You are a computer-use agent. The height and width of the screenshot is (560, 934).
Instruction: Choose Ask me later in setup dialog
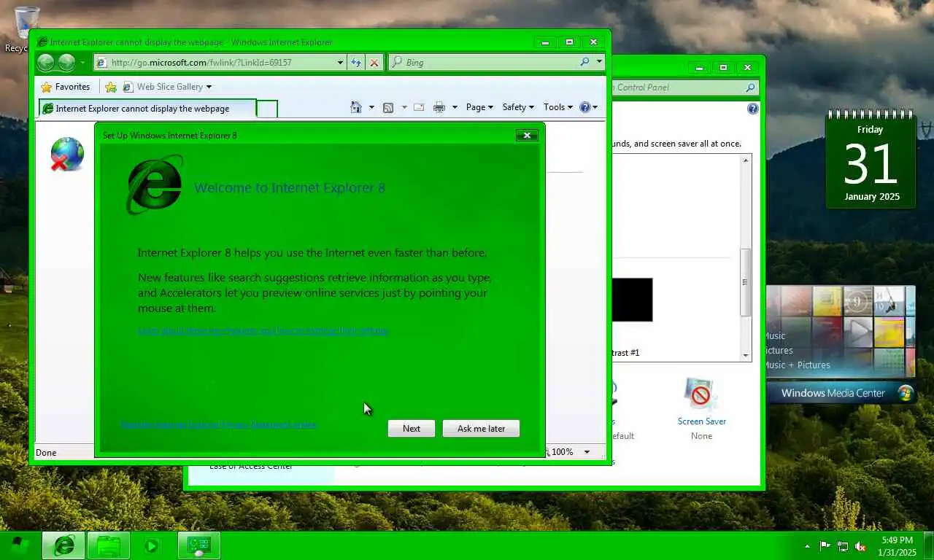pos(481,429)
